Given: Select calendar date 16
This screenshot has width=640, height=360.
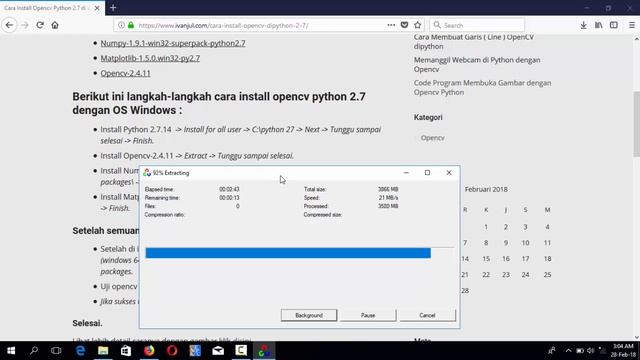Looking at the screenshot, I should click(x=506, y=258).
